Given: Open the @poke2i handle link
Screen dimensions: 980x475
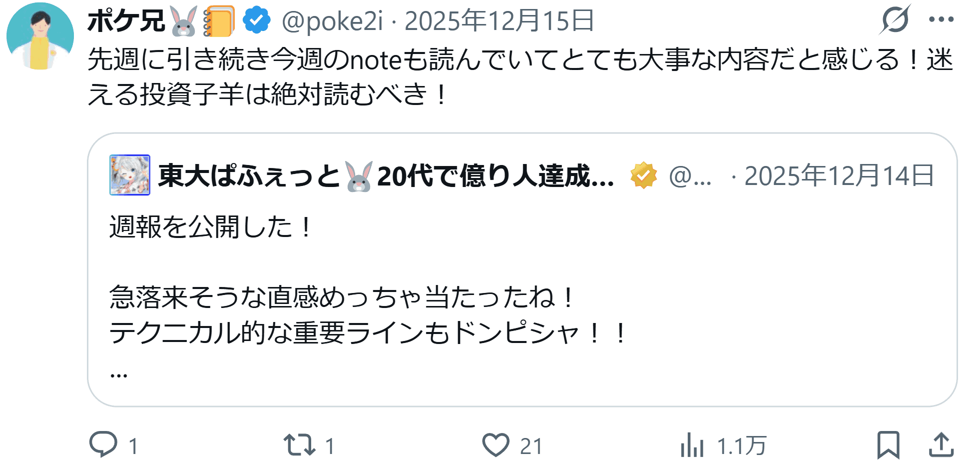Looking at the screenshot, I should (x=332, y=21).
